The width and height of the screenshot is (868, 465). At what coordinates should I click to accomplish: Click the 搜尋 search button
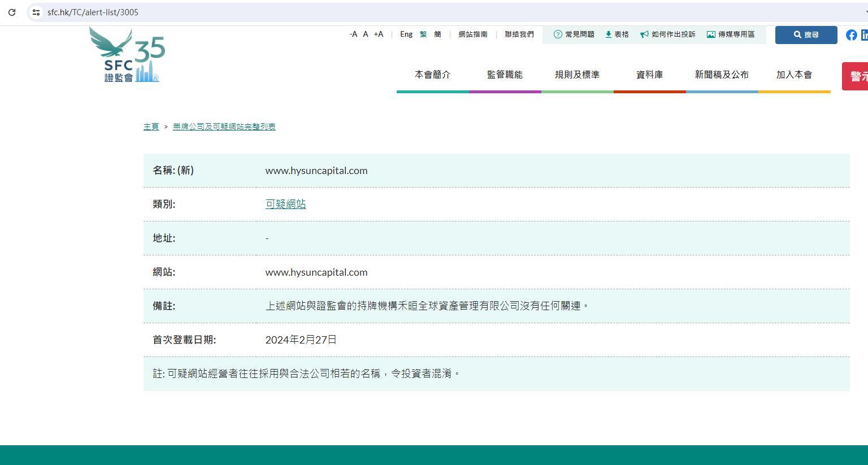pos(806,35)
